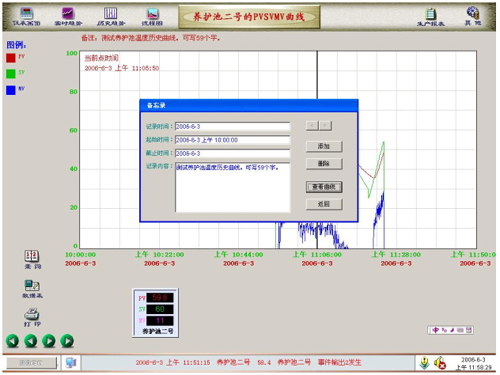
Task: Click the 添加 (add) button in memo dialog
Action: coord(324,146)
